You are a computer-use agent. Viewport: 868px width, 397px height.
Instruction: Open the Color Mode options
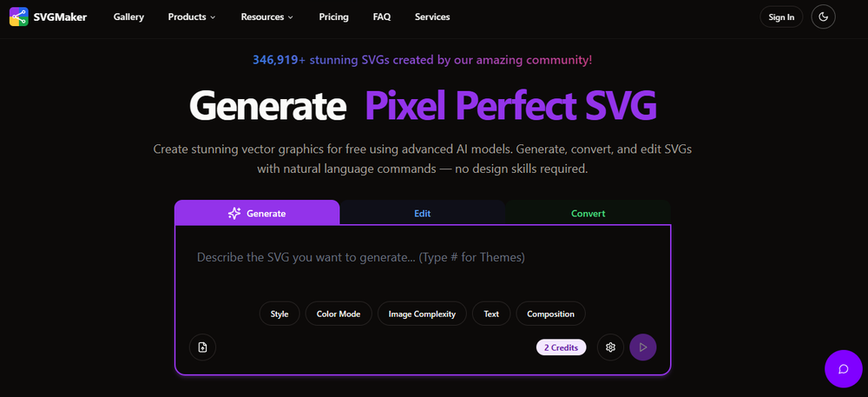[x=339, y=314]
